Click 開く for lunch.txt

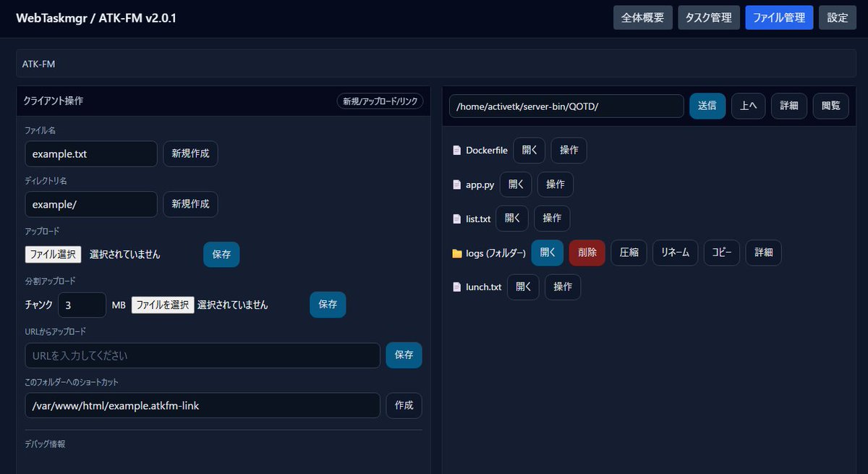click(x=523, y=287)
